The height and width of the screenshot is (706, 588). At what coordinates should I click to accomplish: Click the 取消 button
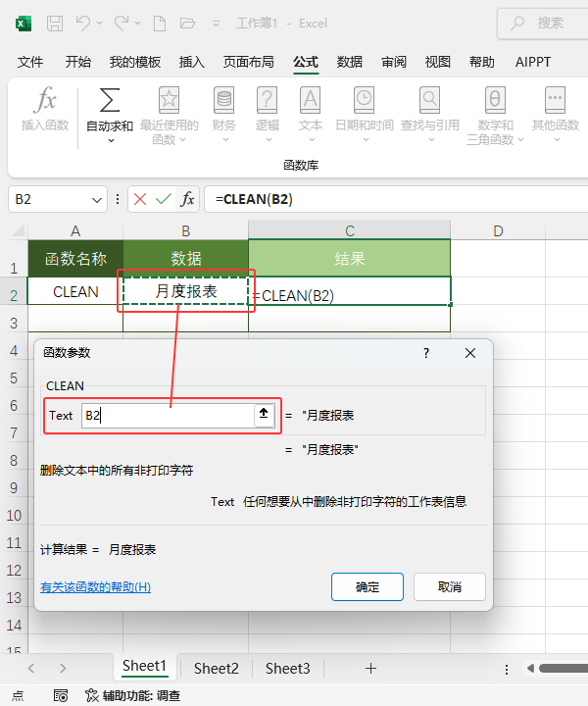450,586
